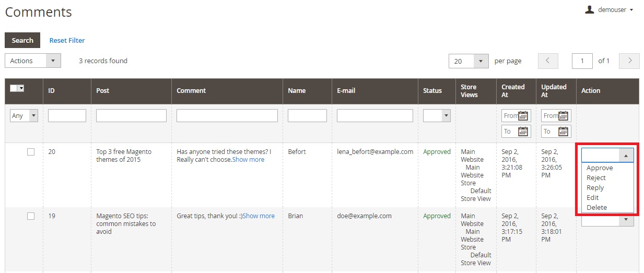Screen dimensions: 644x273
Task: Tick checkbox for comment ID 20
Action: point(31,152)
